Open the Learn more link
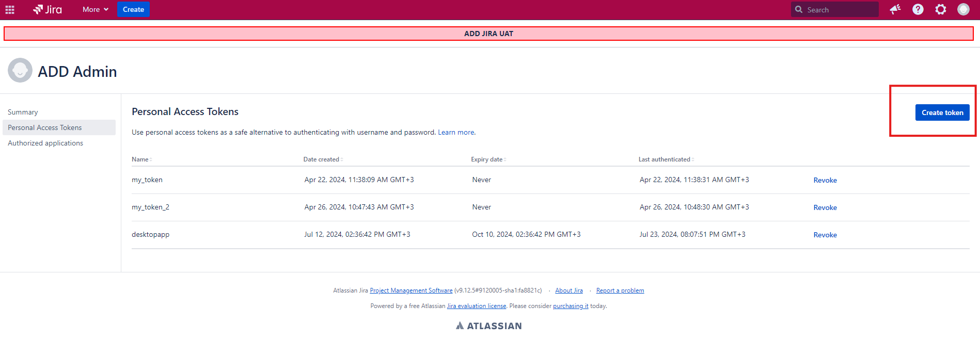This screenshot has width=980, height=356. point(456,133)
